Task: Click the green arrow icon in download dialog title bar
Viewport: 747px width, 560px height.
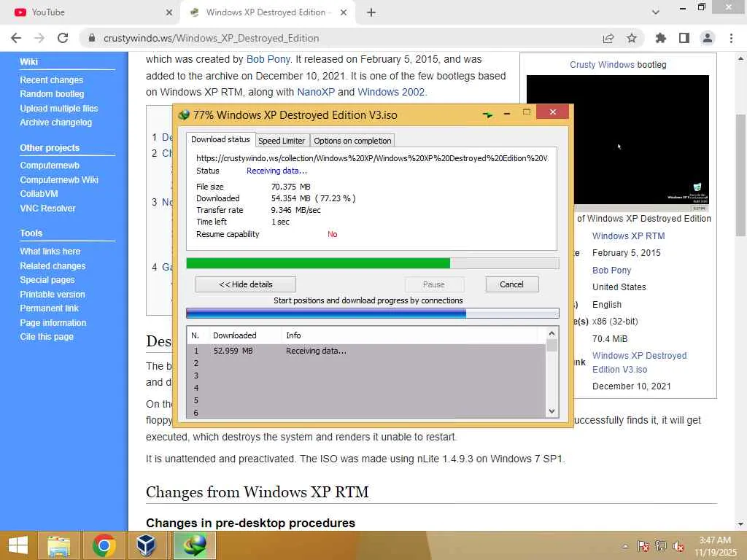Action: (487, 114)
